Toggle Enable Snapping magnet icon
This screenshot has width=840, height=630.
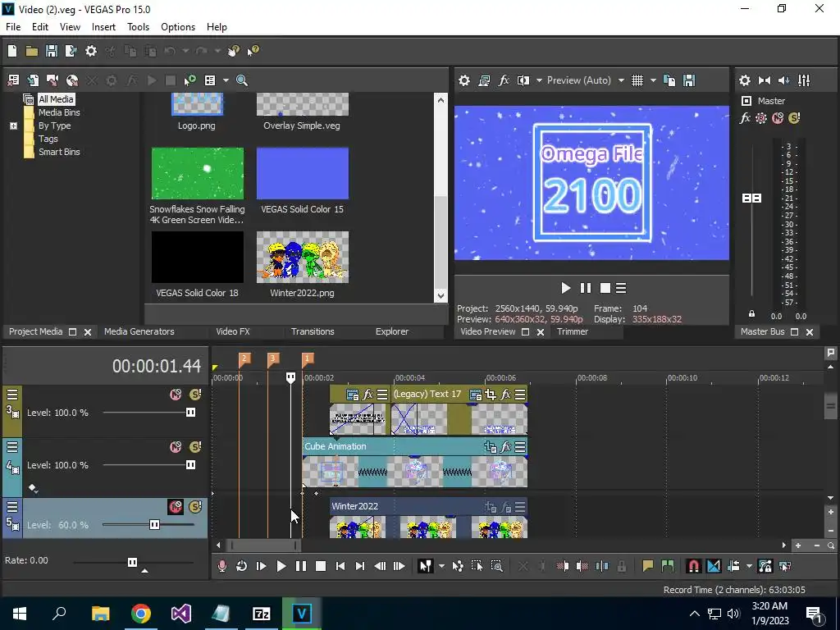point(694,566)
